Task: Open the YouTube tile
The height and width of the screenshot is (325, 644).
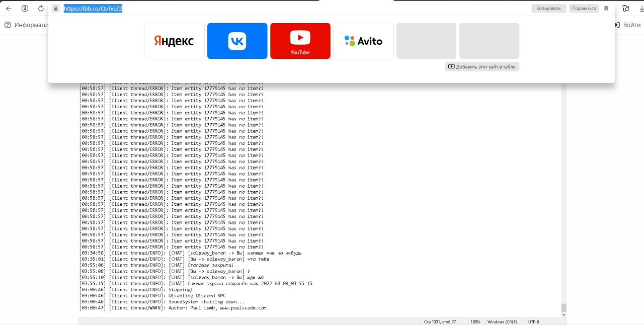Action: point(300,41)
